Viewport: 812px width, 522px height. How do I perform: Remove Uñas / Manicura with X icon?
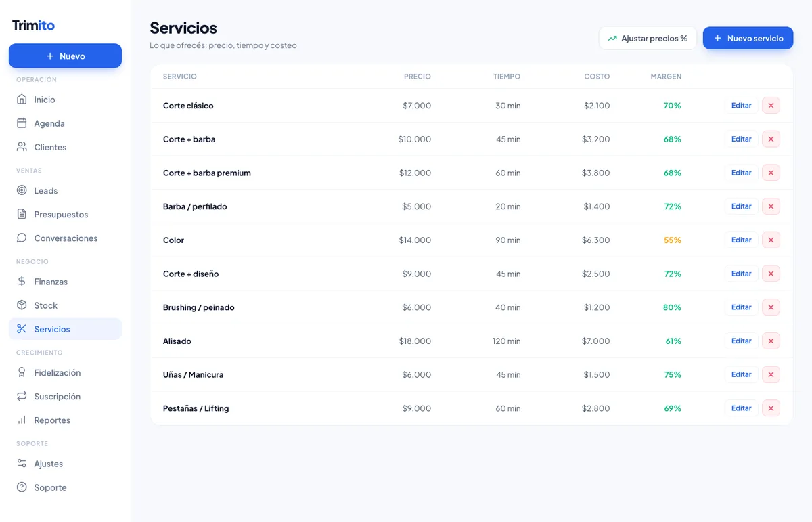click(771, 374)
